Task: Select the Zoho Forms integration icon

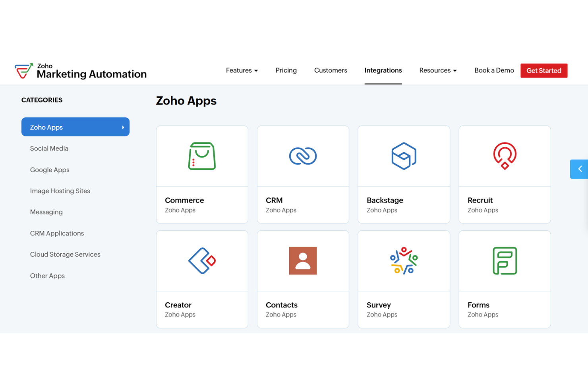Action: (x=505, y=261)
